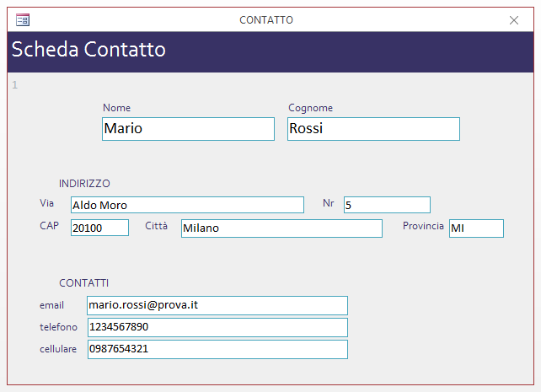Click the Scheda Contatto header title
541x392 pixels.
88,50
